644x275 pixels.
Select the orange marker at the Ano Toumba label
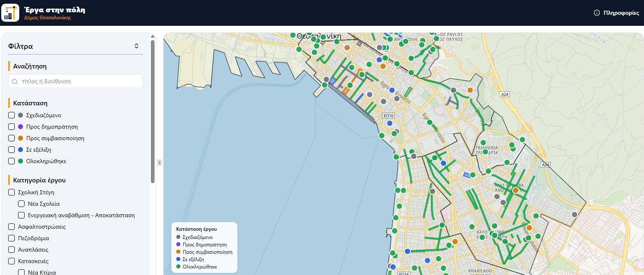click(516, 190)
